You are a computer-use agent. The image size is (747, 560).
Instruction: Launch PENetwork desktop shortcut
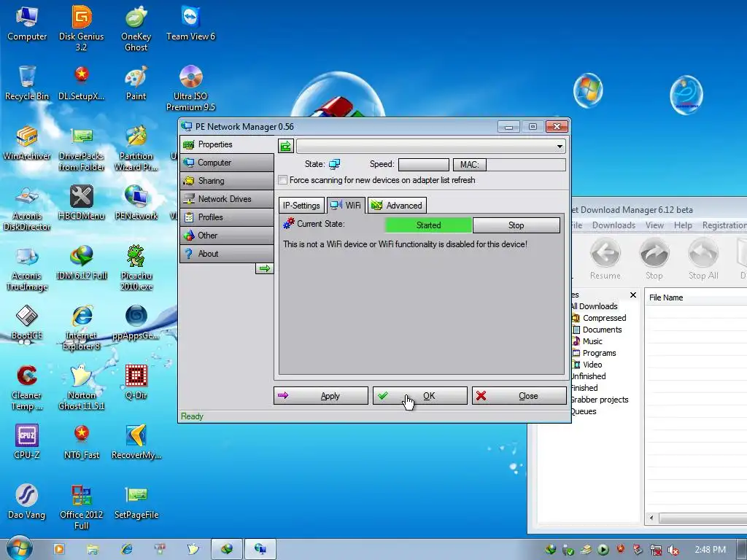click(x=136, y=203)
